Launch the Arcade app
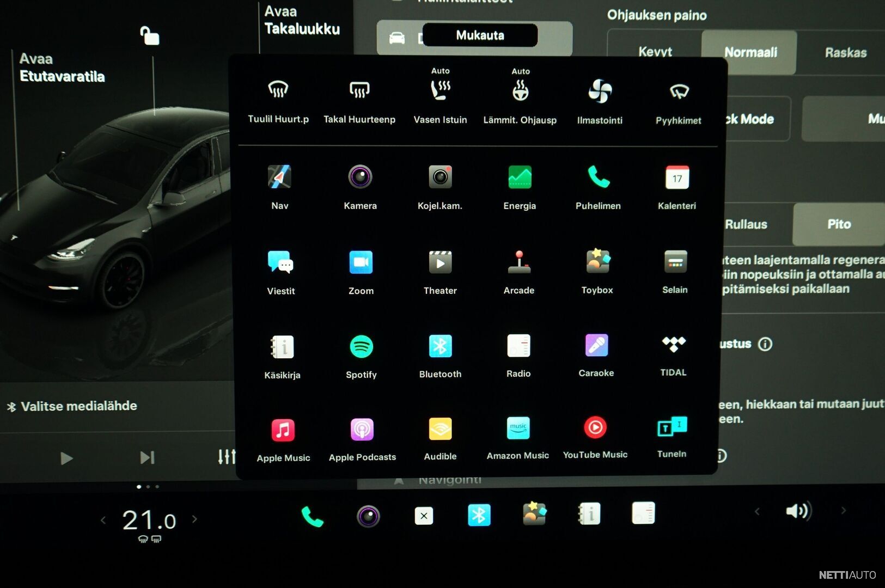The width and height of the screenshot is (885, 588). pos(519,272)
